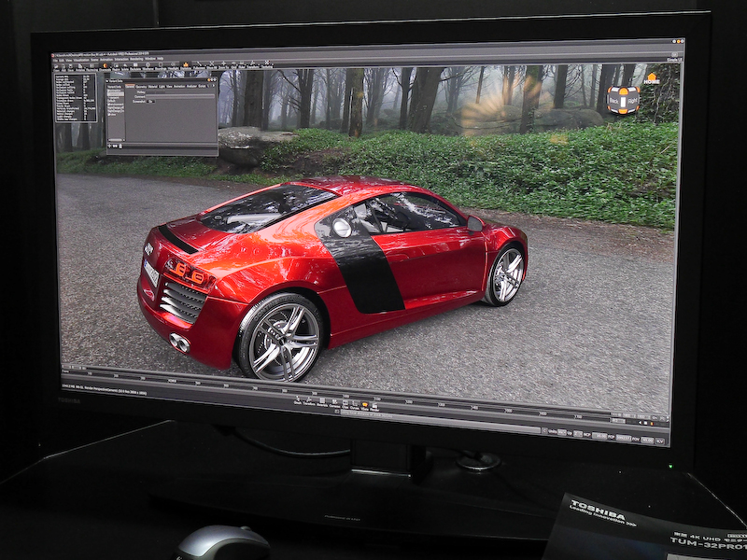The height and width of the screenshot is (560, 747).
Task: Open the Materials quick access icon
Action: 322,403
